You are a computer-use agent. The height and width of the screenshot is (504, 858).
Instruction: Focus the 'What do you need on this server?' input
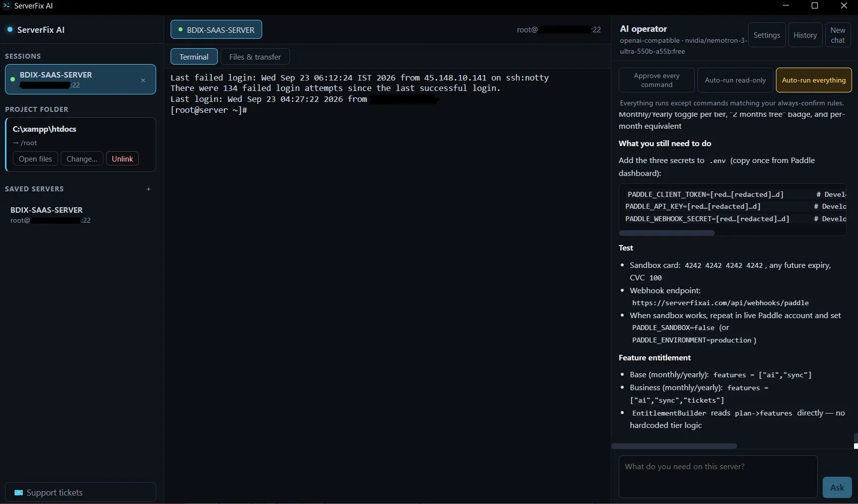718,476
